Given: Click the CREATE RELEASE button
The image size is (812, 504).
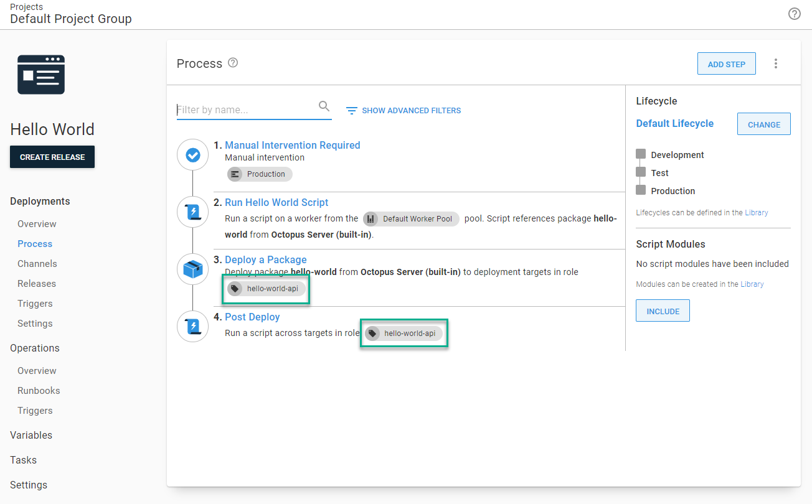Looking at the screenshot, I should [52, 157].
